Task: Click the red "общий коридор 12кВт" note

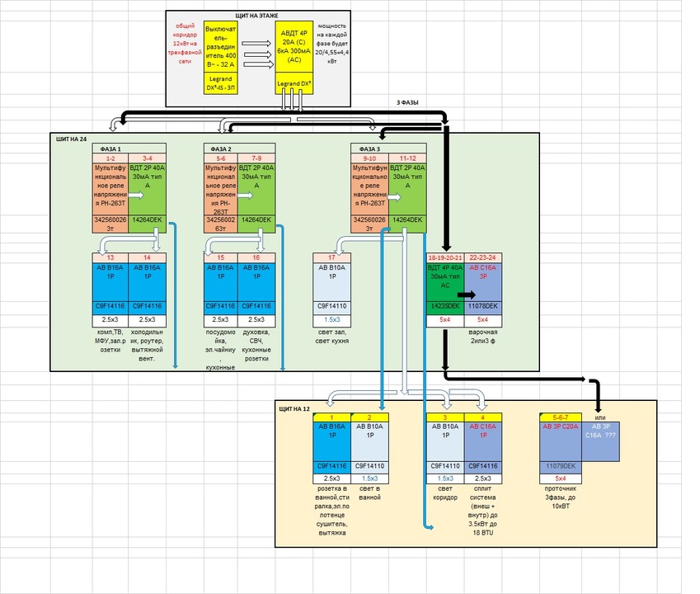Action: (x=184, y=46)
